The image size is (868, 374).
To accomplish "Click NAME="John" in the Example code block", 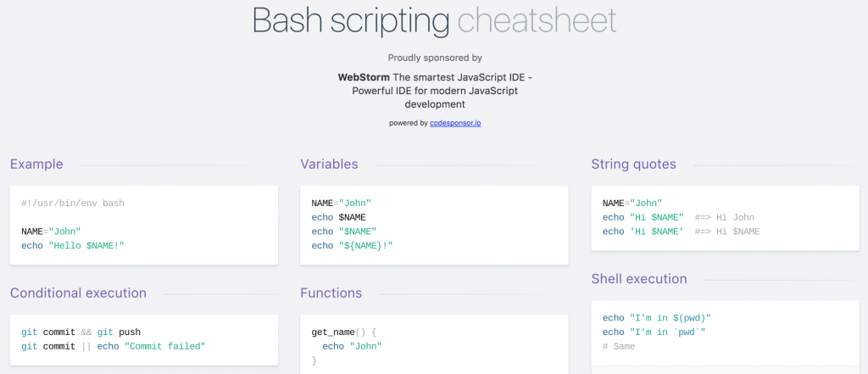I will pyautogui.click(x=51, y=231).
